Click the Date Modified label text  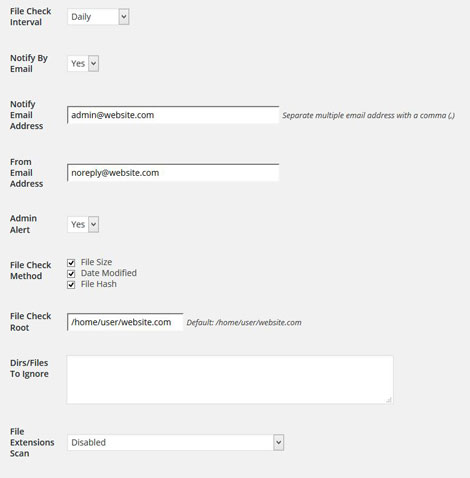pyautogui.click(x=109, y=273)
